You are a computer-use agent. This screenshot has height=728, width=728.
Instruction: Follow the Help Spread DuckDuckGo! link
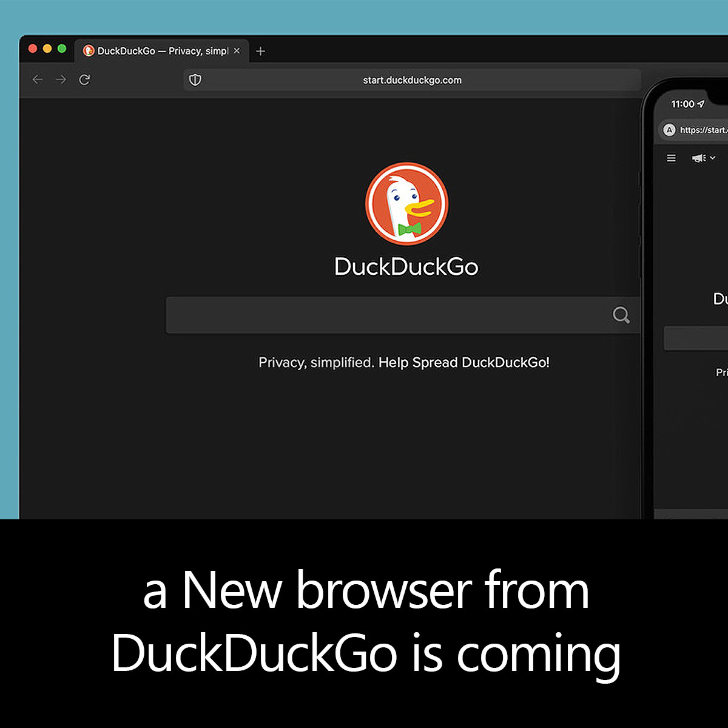(x=464, y=363)
